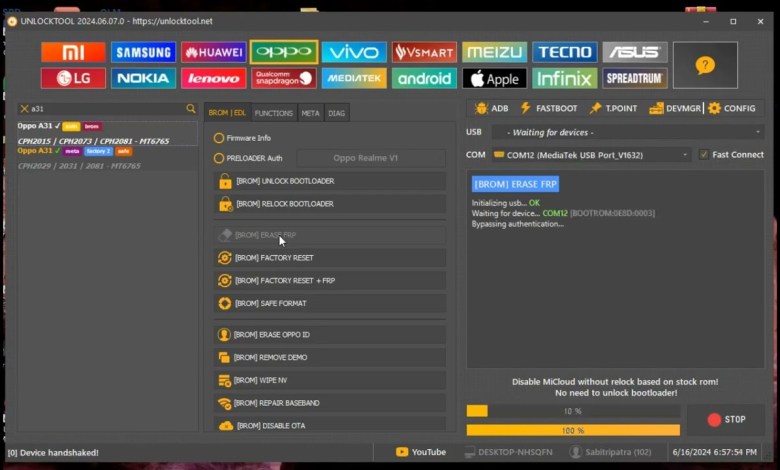This screenshot has height=470, width=780.
Task: Click [BROM] REMOVE DEMO
Action: [330, 357]
